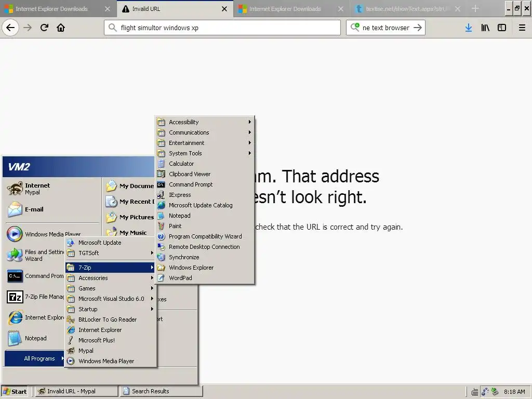
Task: Open Command Prompt in Accessories submenu
Action: point(205,184)
